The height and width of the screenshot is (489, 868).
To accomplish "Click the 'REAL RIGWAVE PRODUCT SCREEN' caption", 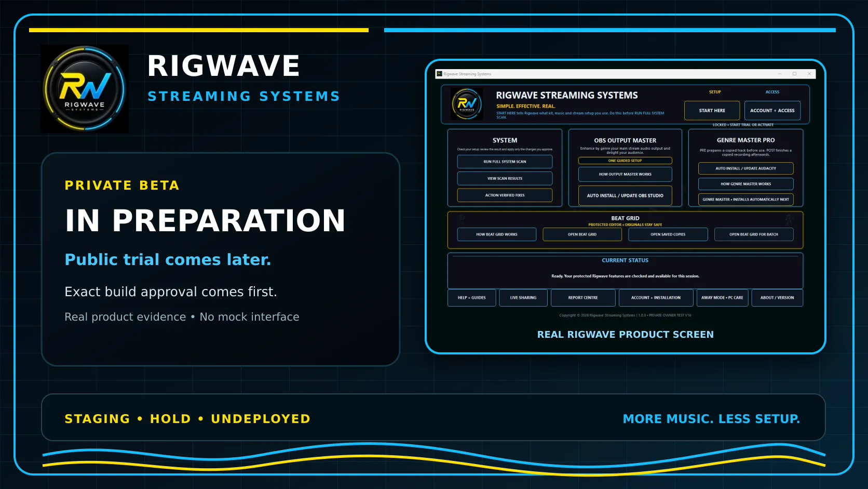I will [x=625, y=335].
